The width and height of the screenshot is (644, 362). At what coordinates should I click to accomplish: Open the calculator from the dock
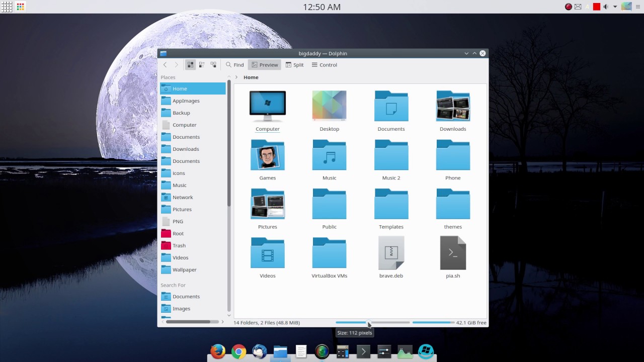coord(343,351)
